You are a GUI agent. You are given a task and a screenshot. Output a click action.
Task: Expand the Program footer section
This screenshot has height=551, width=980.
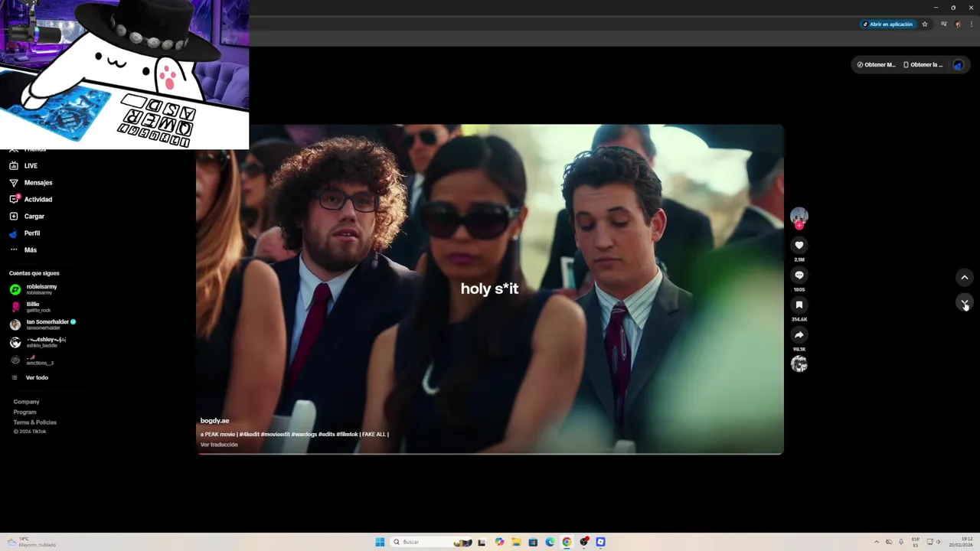click(x=24, y=412)
